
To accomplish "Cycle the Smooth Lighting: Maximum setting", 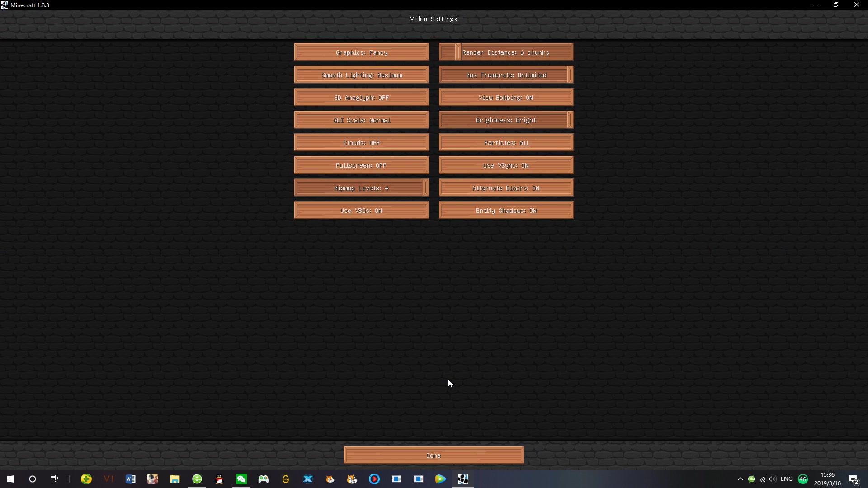I will (x=361, y=75).
